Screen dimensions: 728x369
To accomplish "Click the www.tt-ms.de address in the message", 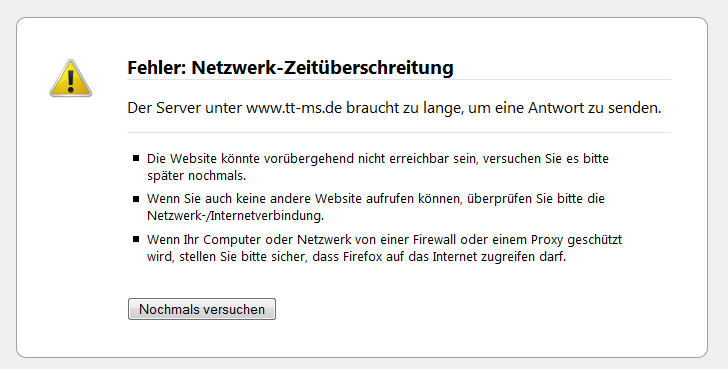I will click(x=294, y=108).
